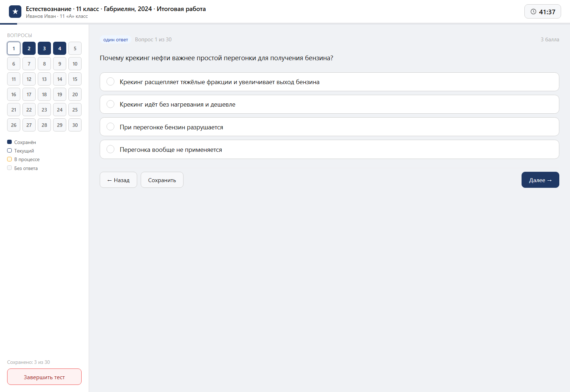
Task: Select question 29 tile
Action: (x=59, y=125)
